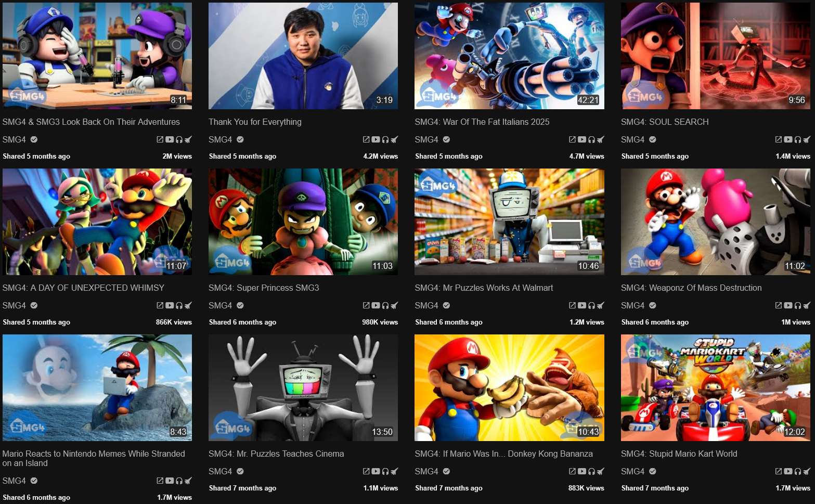Play the 8:11 podcast-desk thumbnail video
The height and width of the screenshot is (504, 815).
(x=97, y=56)
